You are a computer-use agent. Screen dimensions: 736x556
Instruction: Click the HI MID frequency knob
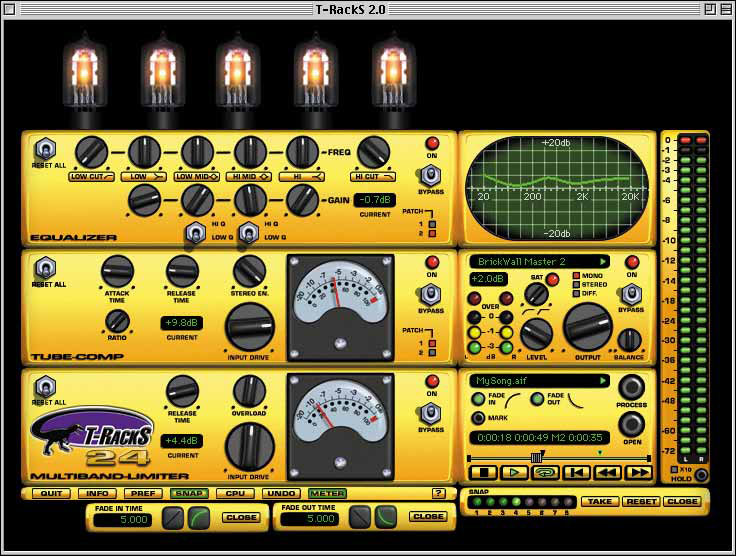tap(250, 152)
